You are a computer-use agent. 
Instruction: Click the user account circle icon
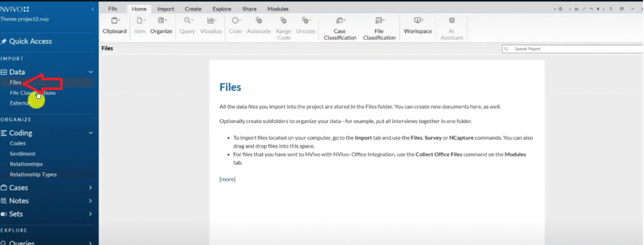(x=560, y=9)
